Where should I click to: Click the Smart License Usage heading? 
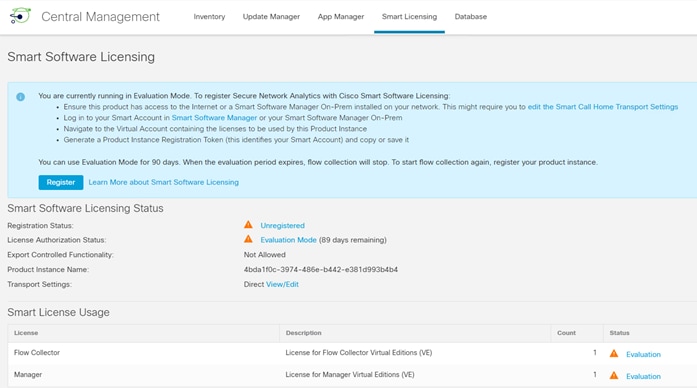click(58, 312)
